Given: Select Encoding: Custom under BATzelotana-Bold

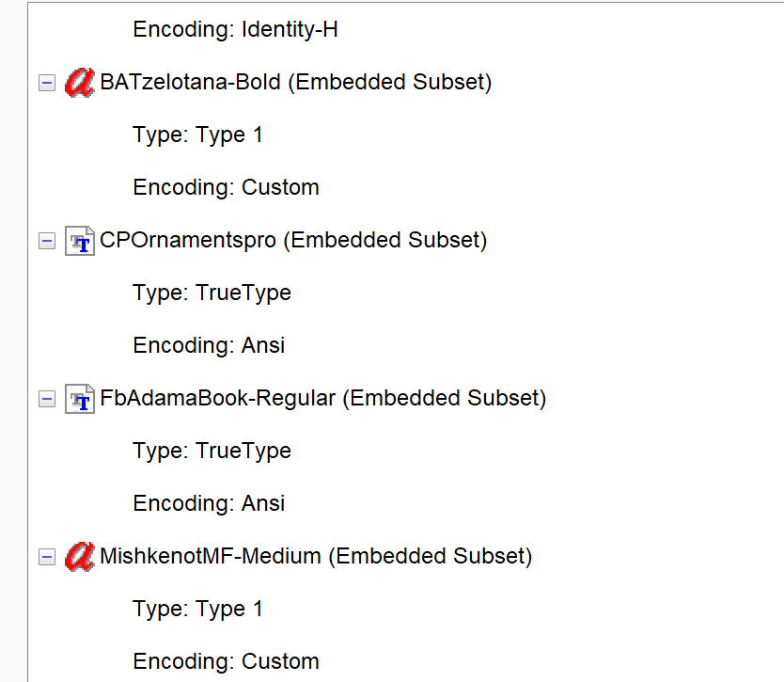Looking at the screenshot, I should pos(226,188).
